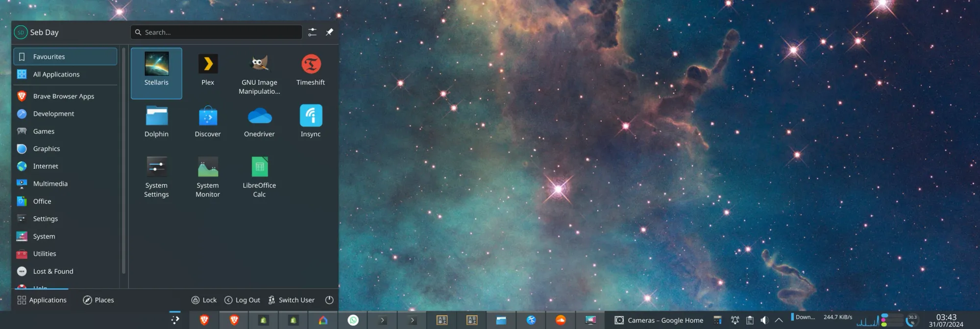This screenshot has width=980, height=329.
Task: Select All Applications category
Action: click(x=56, y=75)
